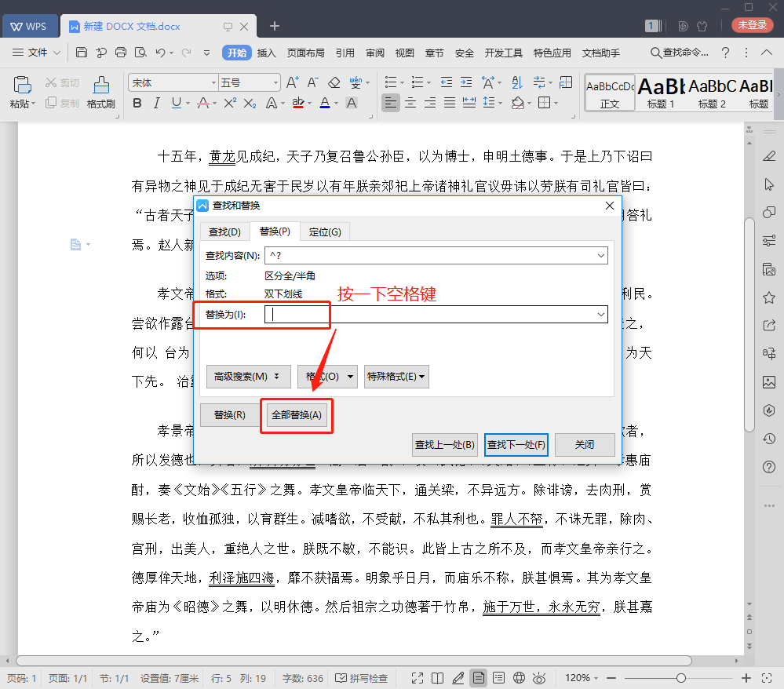Click the font color A swatch
This screenshot has height=689, width=784.
(x=324, y=103)
